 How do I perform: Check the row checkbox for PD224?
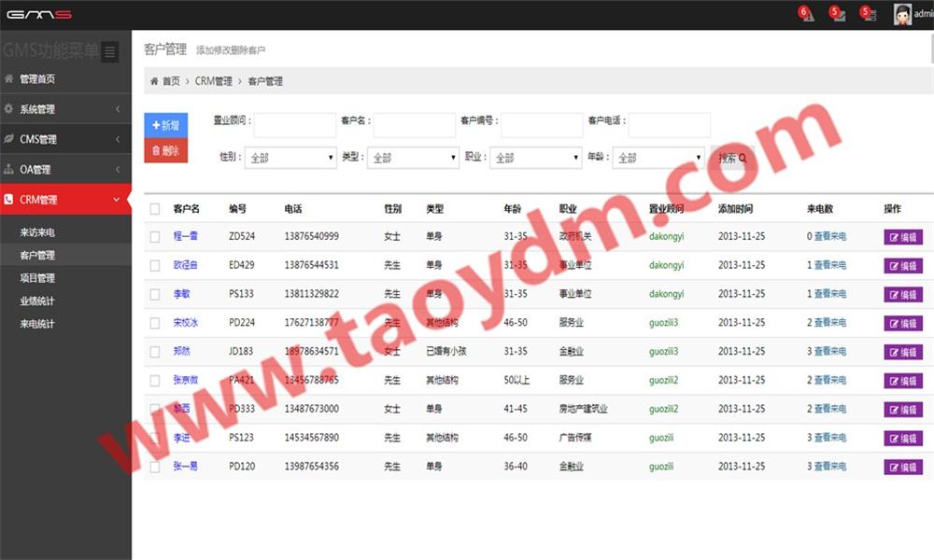[155, 323]
